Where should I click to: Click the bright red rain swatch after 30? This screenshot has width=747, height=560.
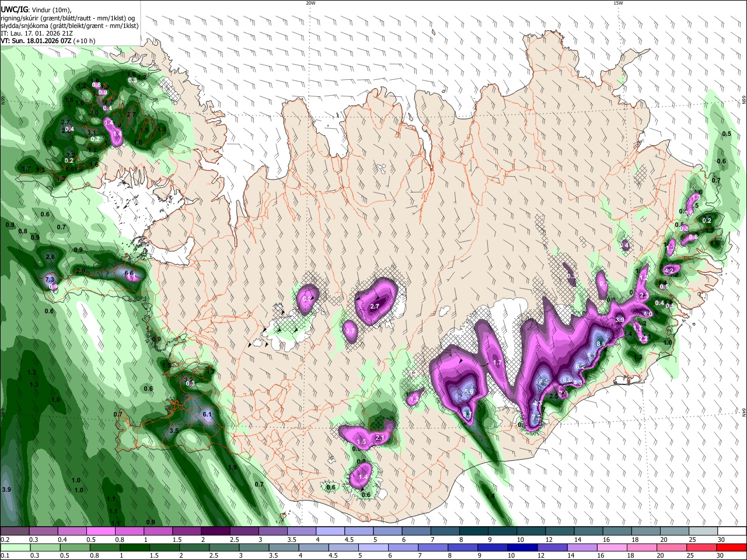731,548
